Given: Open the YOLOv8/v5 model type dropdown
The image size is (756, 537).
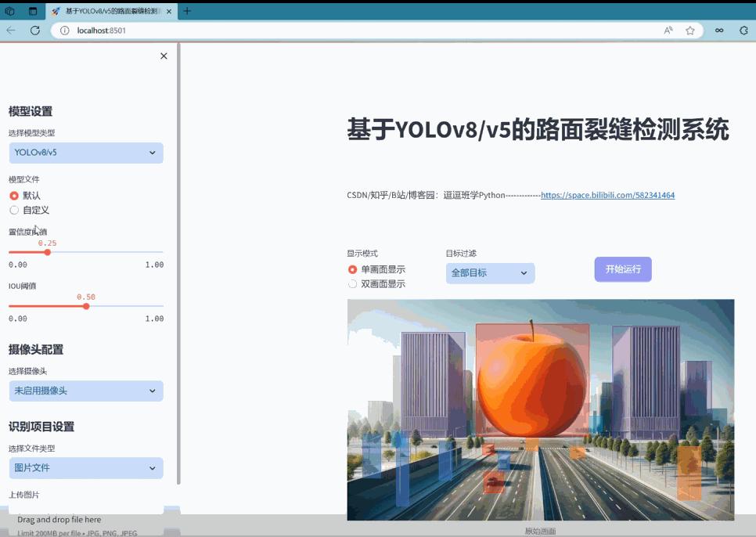Looking at the screenshot, I should pyautogui.click(x=85, y=153).
